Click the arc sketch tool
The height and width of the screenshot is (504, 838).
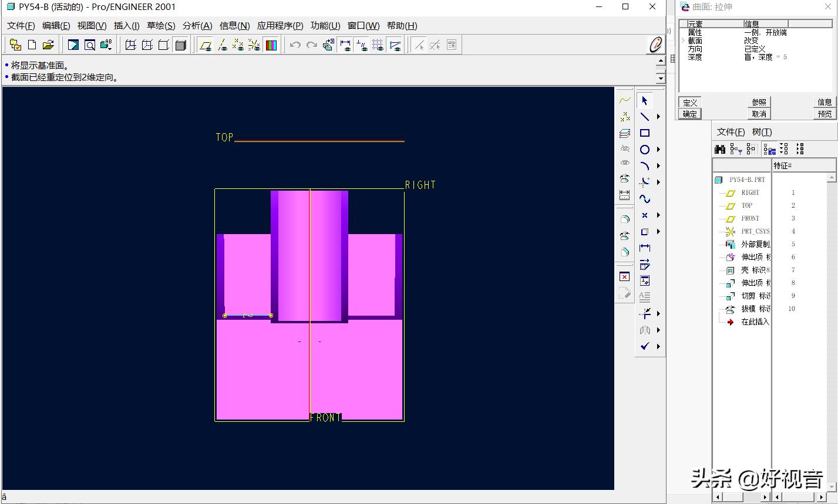click(x=645, y=166)
